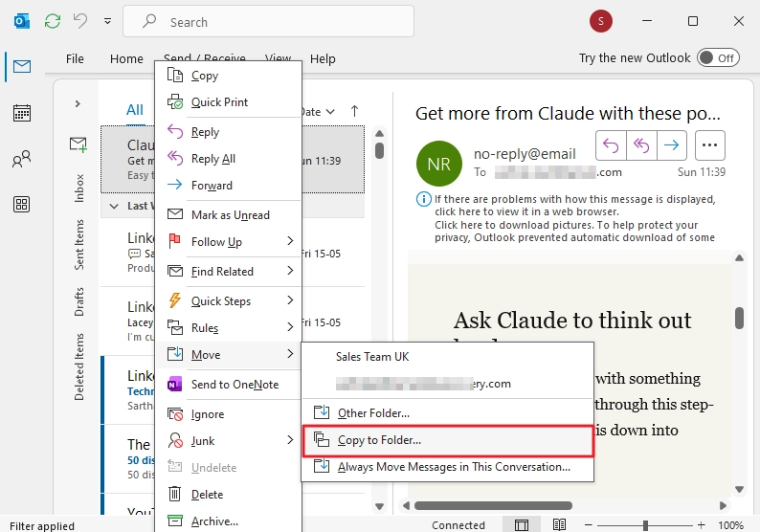Switch to Normal view status icon

pyautogui.click(x=522, y=524)
